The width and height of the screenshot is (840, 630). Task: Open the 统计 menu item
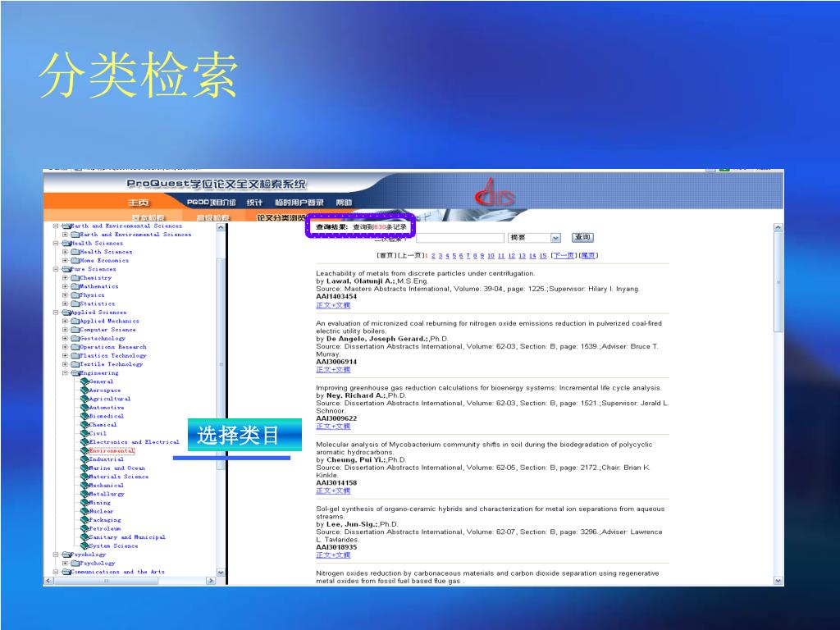tap(254, 203)
